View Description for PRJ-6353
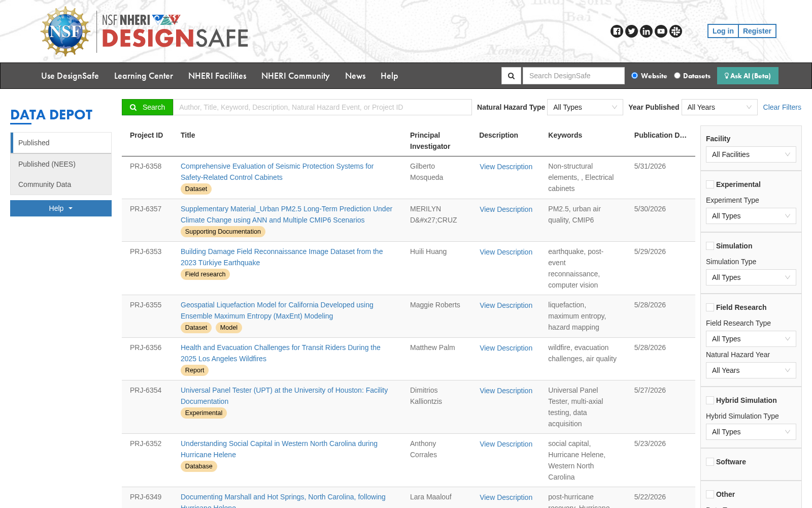Viewport: 812px width, 508px height. coord(506,252)
